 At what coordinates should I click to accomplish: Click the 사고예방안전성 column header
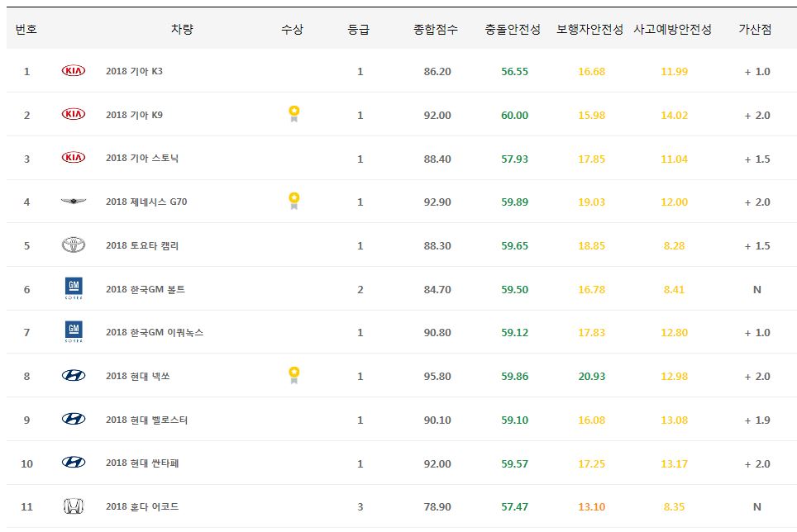point(672,30)
